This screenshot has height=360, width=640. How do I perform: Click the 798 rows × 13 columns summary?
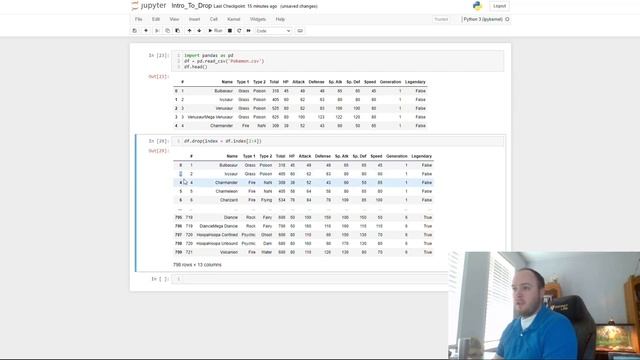[197, 264]
